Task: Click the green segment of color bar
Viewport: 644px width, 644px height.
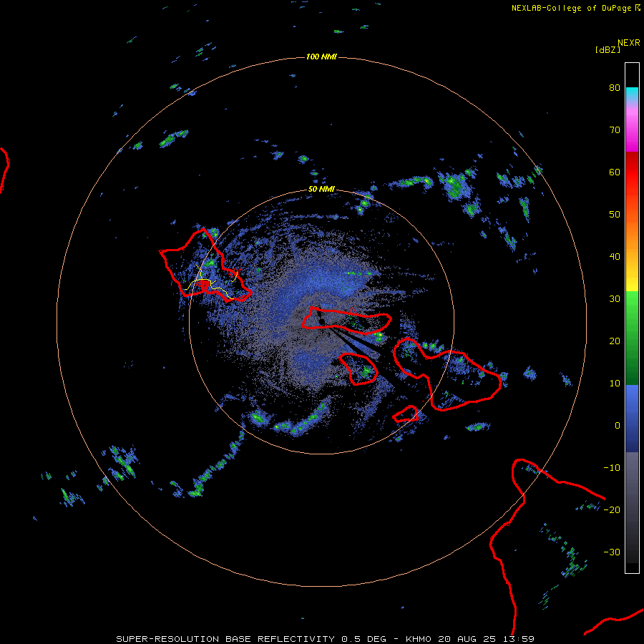Action: tap(632, 338)
